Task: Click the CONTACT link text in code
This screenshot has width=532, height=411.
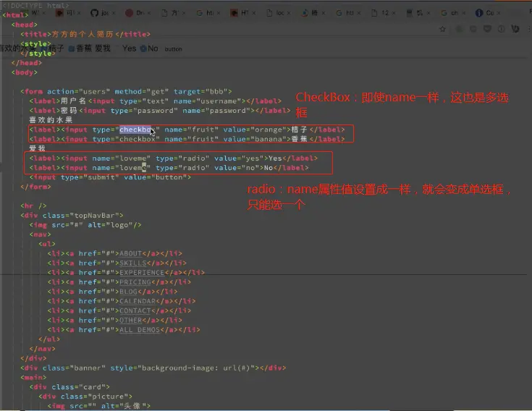Action: click(x=135, y=310)
